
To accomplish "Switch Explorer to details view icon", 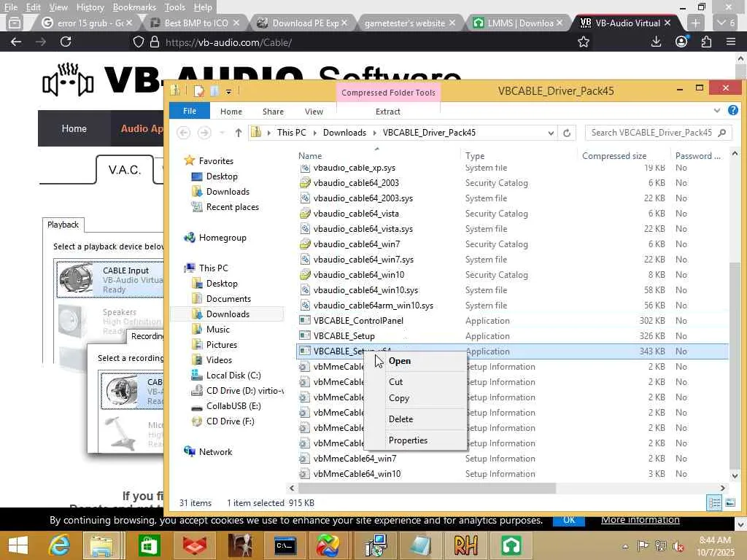I will (x=714, y=502).
